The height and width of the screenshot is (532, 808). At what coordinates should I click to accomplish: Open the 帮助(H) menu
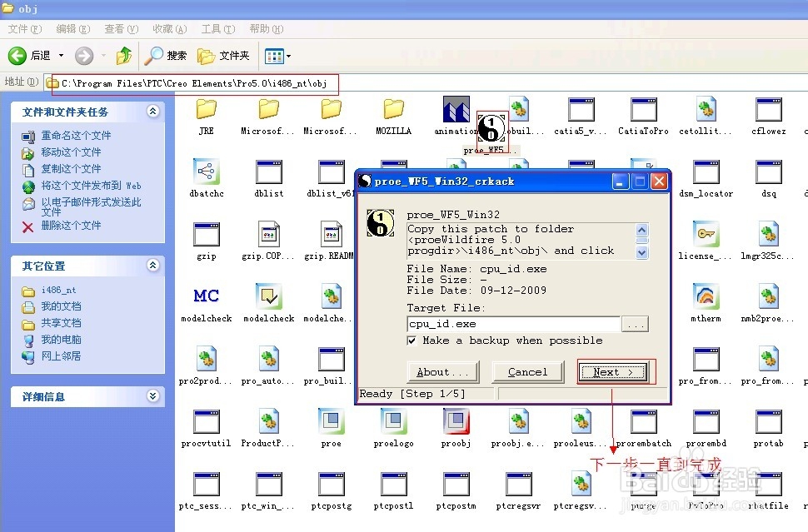[x=267, y=29]
